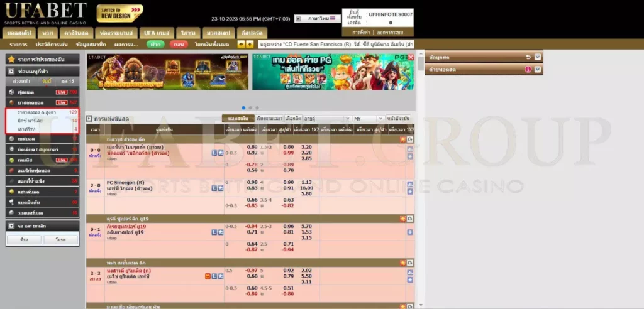Image resolution: width=644 pixels, height=309 pixels.
Task: Close the PG slot banner ad
Action: [x=411, y=57]
